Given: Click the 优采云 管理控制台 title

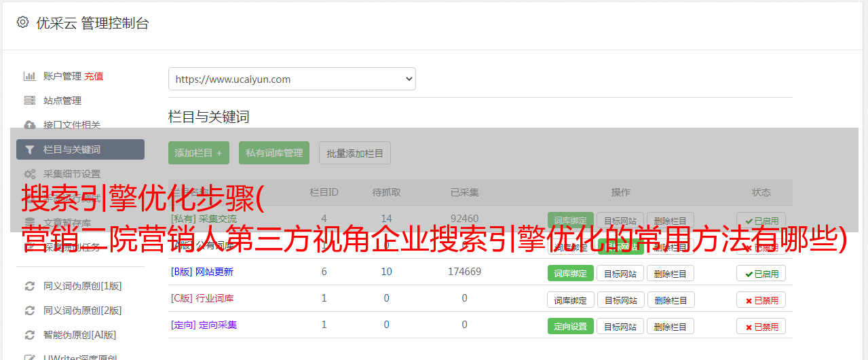Looking at the screenshot, I should pos(92,23).
